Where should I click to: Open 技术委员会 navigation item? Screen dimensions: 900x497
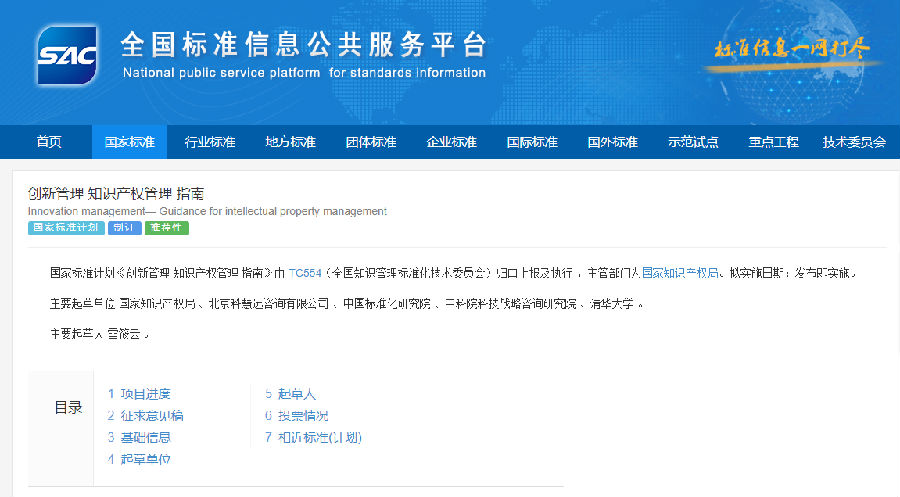(x=854, y=142)
